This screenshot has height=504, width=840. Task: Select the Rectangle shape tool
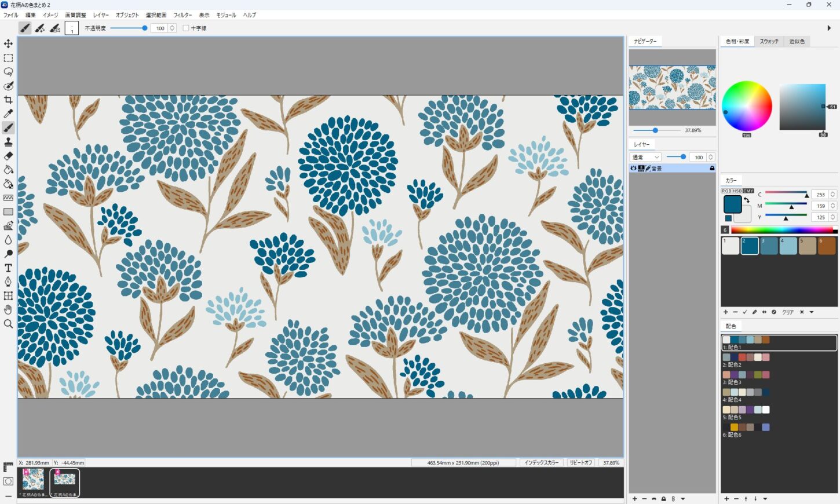click(x=8, y=212)
